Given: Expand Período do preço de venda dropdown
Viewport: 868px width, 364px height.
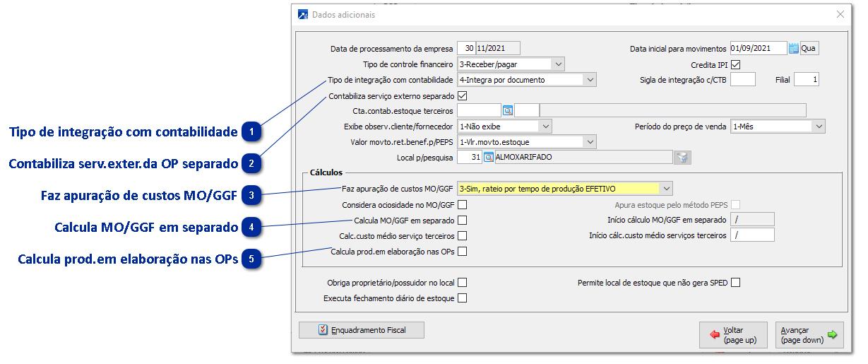Looking at the screenshot, I should [819, 127].
